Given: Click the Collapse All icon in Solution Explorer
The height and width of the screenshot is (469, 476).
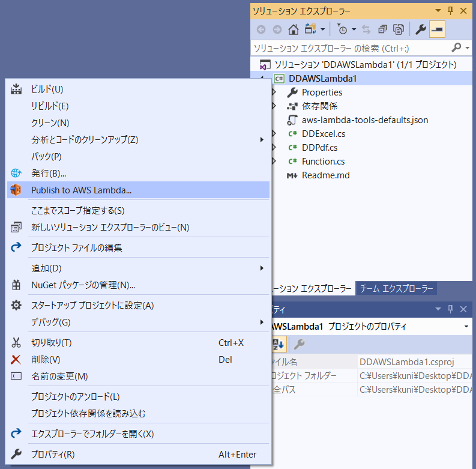Looking at the screenshot, I should click(x=382, y=29).
